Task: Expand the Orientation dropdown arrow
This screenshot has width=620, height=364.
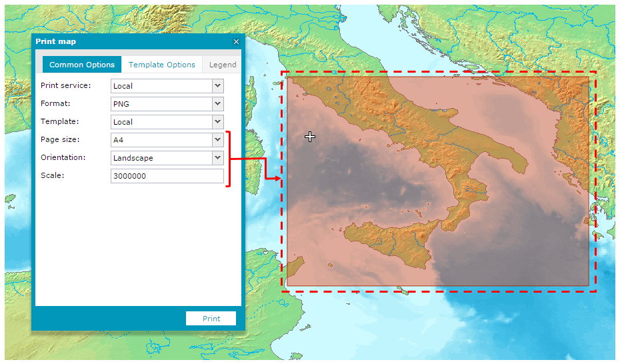Action: point(217,158)
